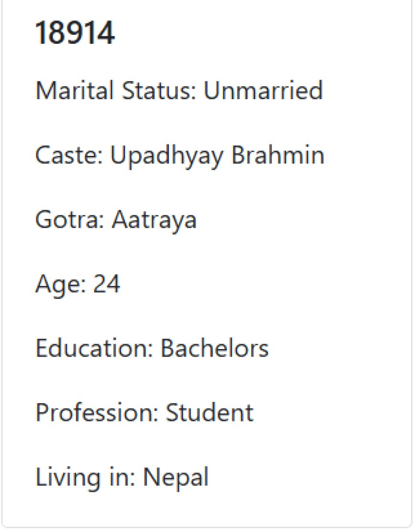Click the Age label
This screenshot has height=532, width=415.
click(61, 284)
